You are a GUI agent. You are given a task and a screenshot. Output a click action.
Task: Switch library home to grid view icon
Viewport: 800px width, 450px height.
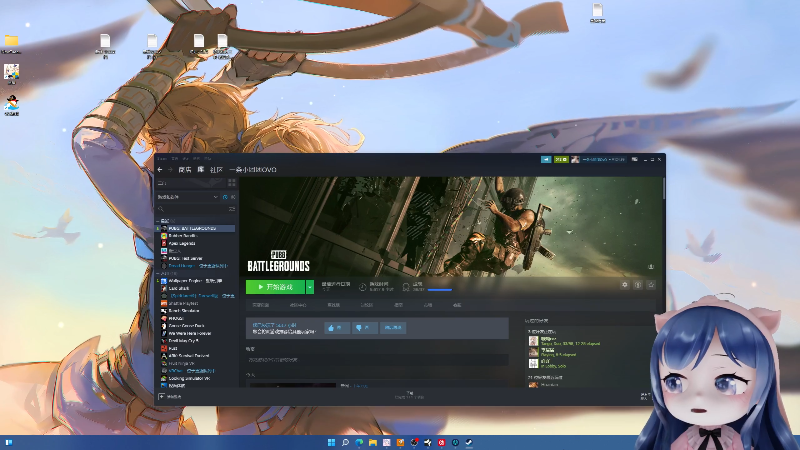coord(232,183)
